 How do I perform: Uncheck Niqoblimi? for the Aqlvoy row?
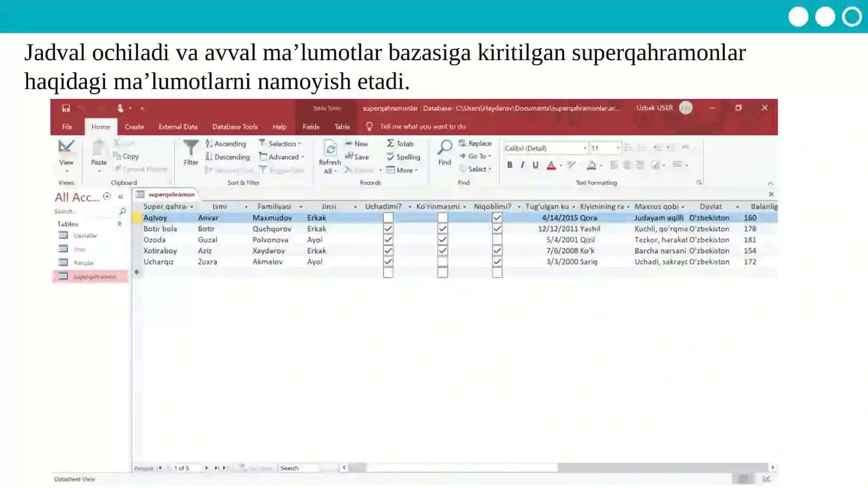tap(497, 217)
